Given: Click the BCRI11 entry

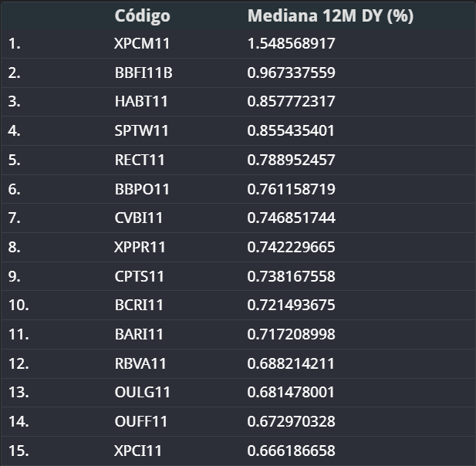Looking at the screenshot, I should point(139,305).
